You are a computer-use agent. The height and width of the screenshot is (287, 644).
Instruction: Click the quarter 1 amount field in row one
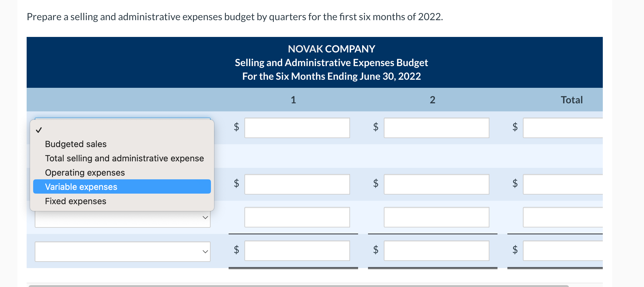(x=297, y=128)
